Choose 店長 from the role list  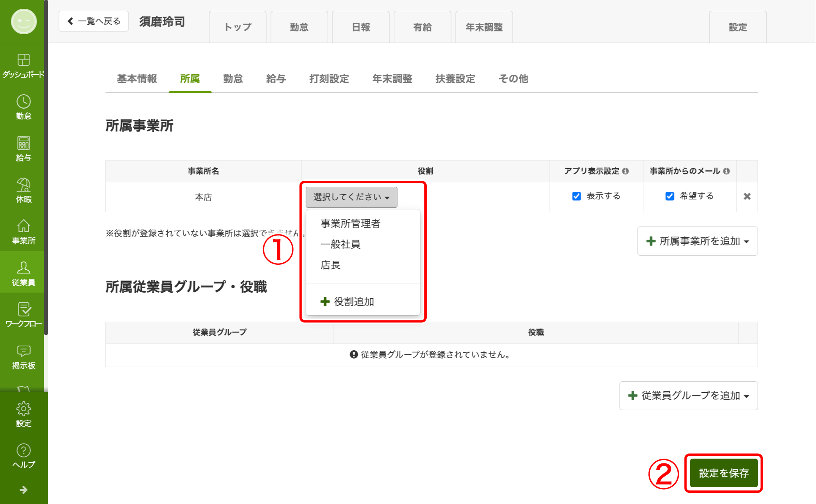[331, 265]
